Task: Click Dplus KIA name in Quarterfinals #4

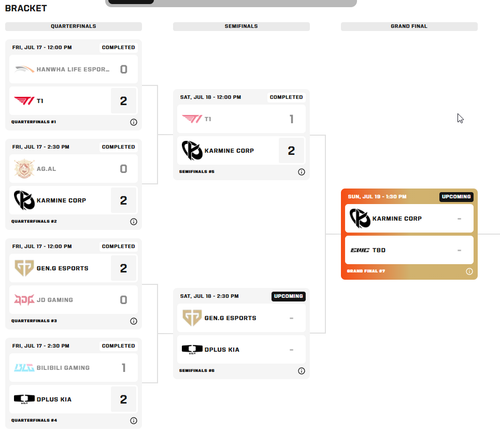Action: coord(54,399)
